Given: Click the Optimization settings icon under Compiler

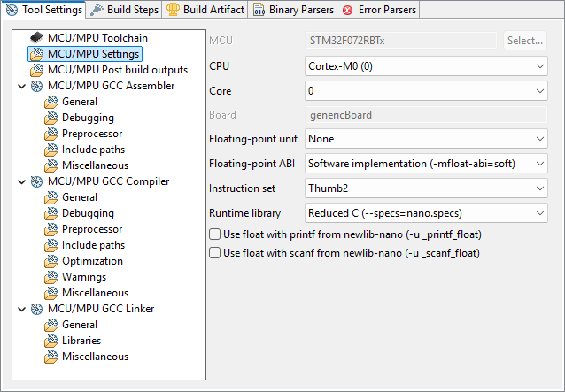Looking at the screenshot, I should pyautogui.click(x=51, y=261).
